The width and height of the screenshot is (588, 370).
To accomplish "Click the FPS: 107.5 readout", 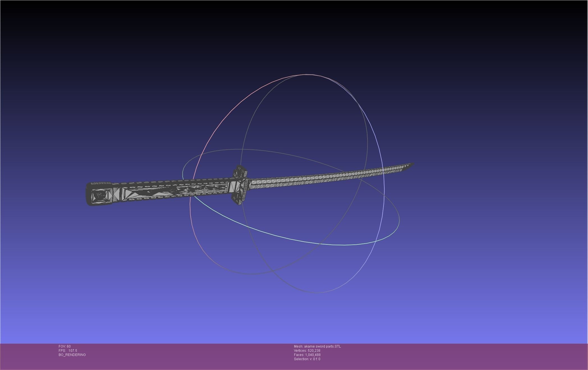I will click(68, 351).
